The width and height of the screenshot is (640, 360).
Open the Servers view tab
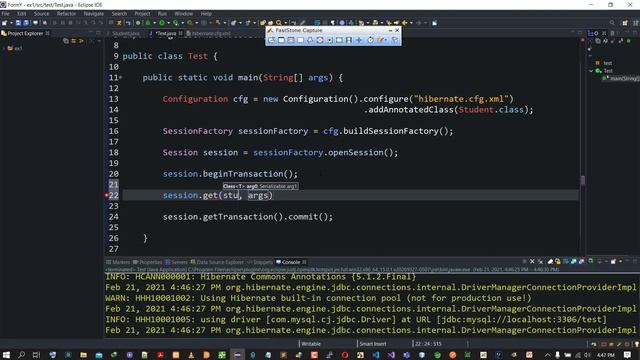[177, 262]
